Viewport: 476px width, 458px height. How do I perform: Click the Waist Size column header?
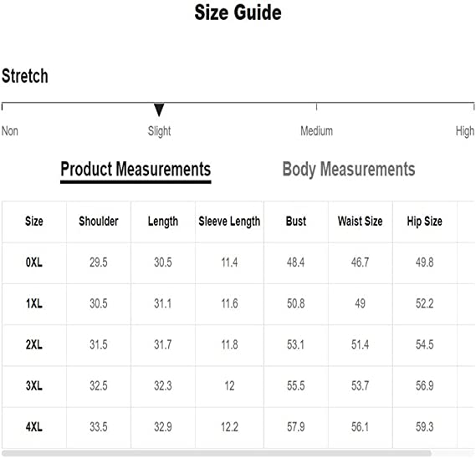click(360, 221)
